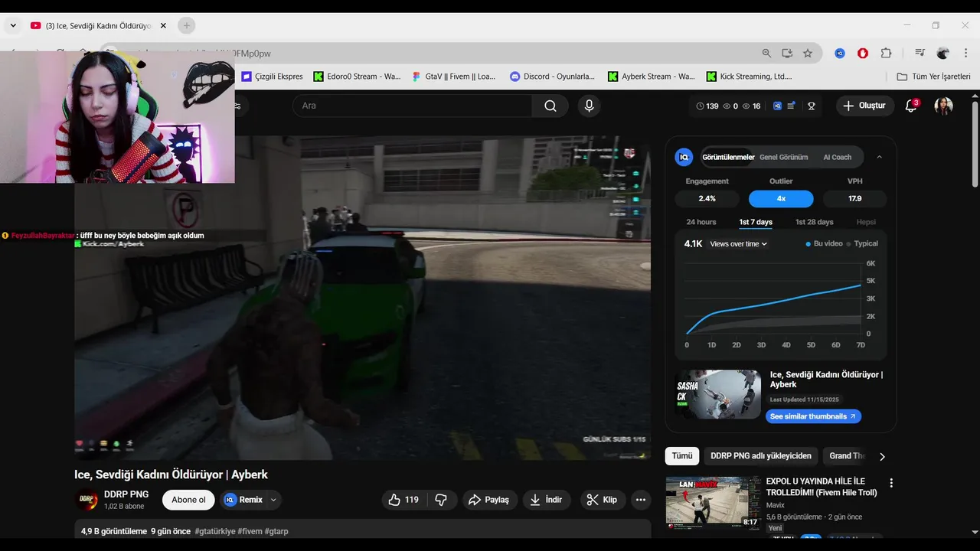Click the Paylaş share button
This screenshot has height=551, width=980.
click(488, 500)
